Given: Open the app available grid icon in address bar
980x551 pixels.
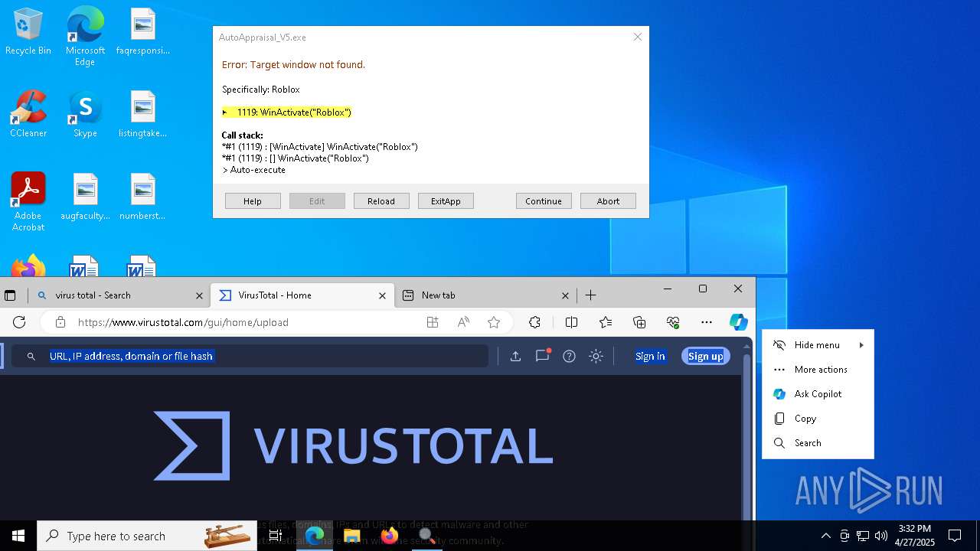Looking at the screenshot, I should (433, 322).
